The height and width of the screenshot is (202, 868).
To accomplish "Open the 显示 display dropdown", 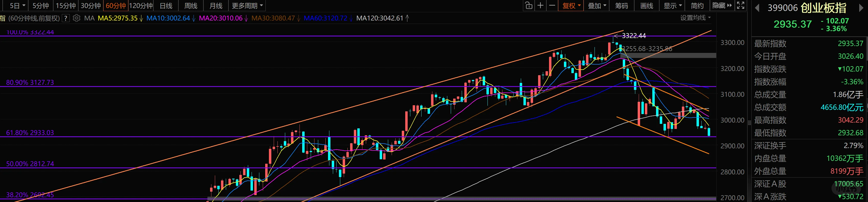I will [x=672, y=6].
